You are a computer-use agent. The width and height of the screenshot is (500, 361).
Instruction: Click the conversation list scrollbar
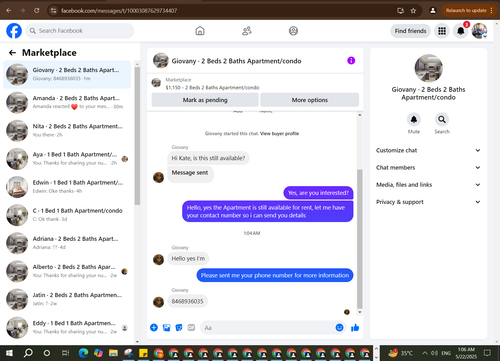pyautogui.click(x=137, y=136)
